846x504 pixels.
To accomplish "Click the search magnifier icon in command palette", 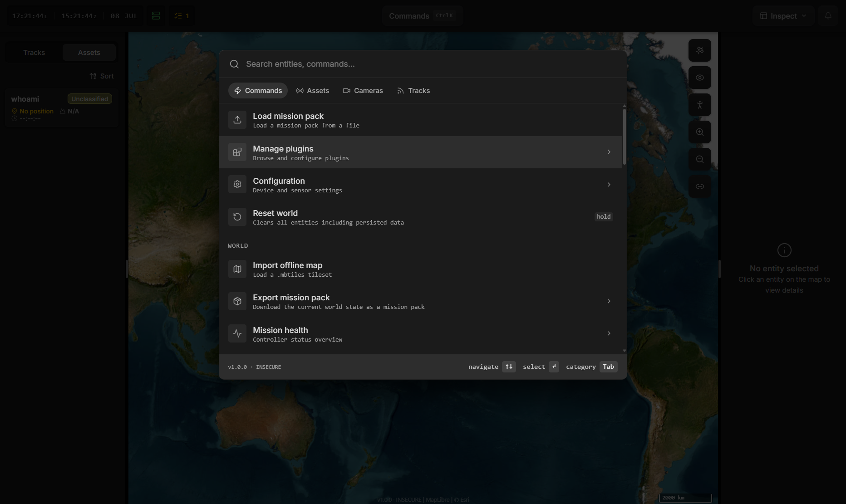I will coord(234,64).
